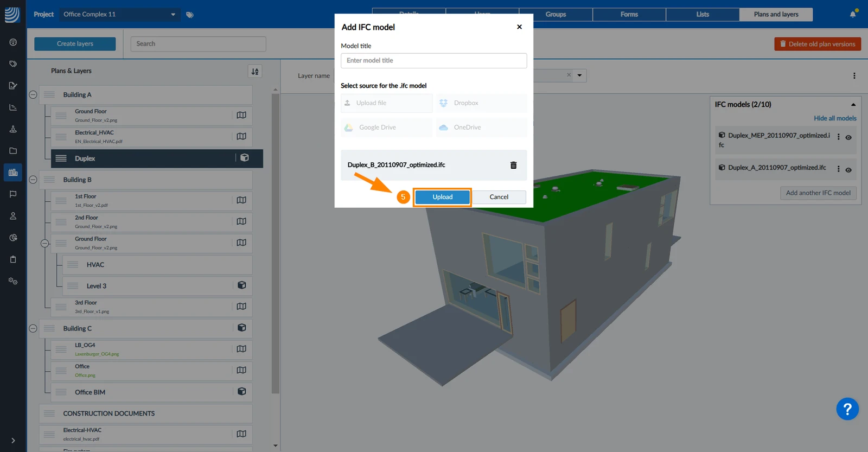Click the tag icon beside project name
The image size is (868, 452).
[190, 15]
